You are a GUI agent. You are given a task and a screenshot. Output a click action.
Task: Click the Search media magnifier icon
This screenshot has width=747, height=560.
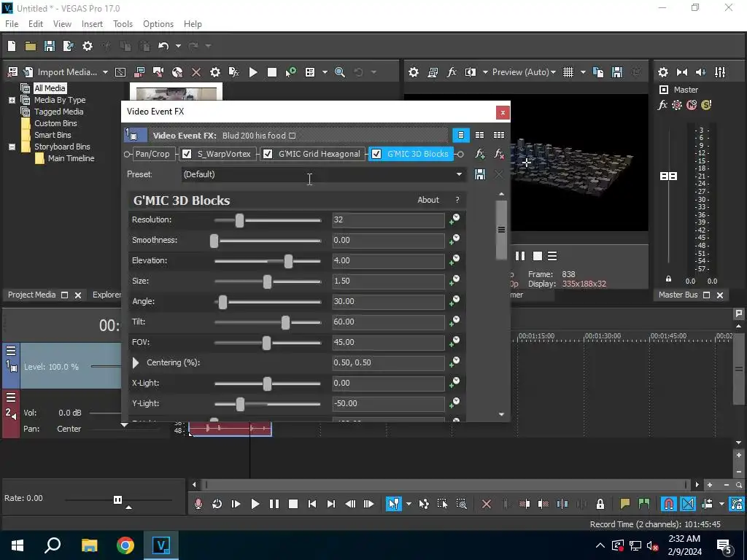[x=340, y=72]
